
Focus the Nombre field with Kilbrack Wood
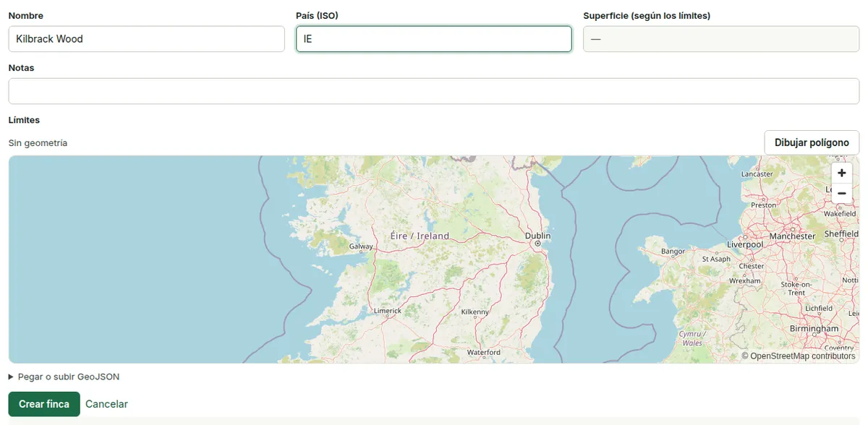click(x=147, y=39)
